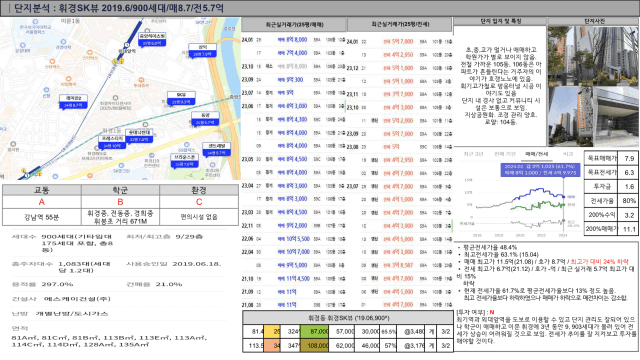This screenshot has width=640, height=360.
Task: Click the 최근실거래가 매매 column header
Action: pyautogui.click(x=294, y=24)
